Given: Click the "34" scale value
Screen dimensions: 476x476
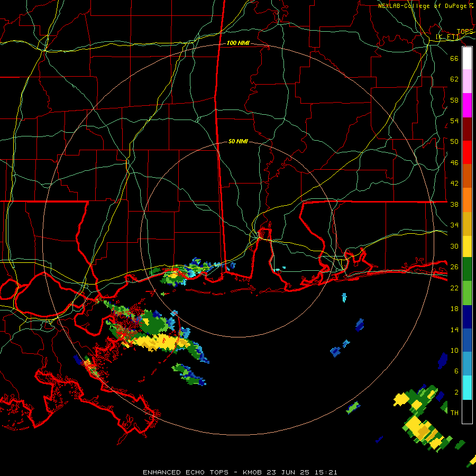Looking at the screenshot, I should [x=454, y=225].
